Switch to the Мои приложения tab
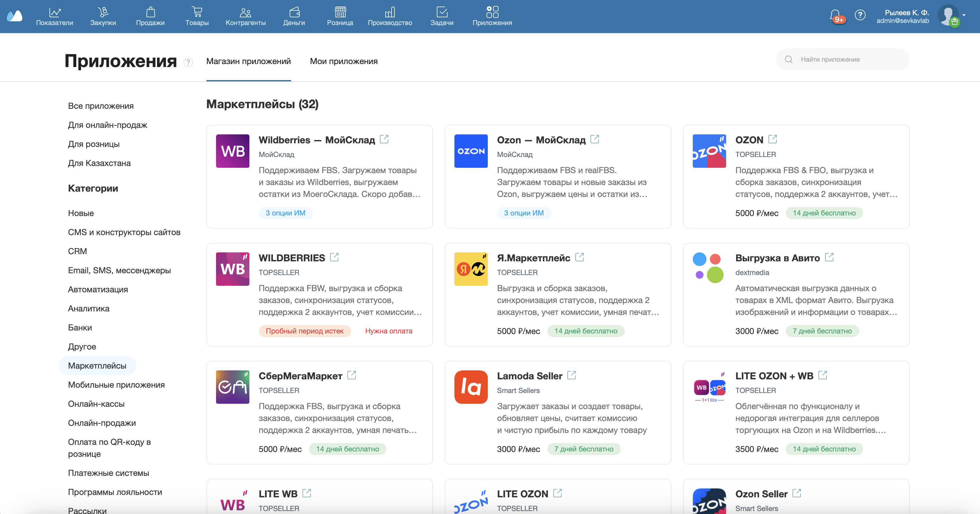Viewport: 980px width, 514px height. (x=344, y=61)
